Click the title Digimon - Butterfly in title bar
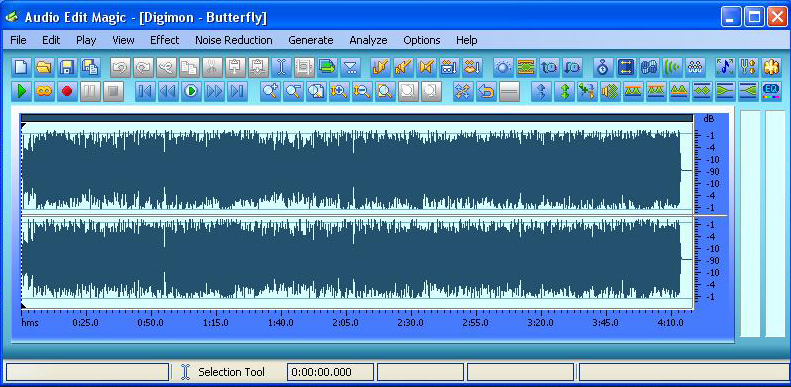This screenshot has width=791, height=387. (203, 18)
